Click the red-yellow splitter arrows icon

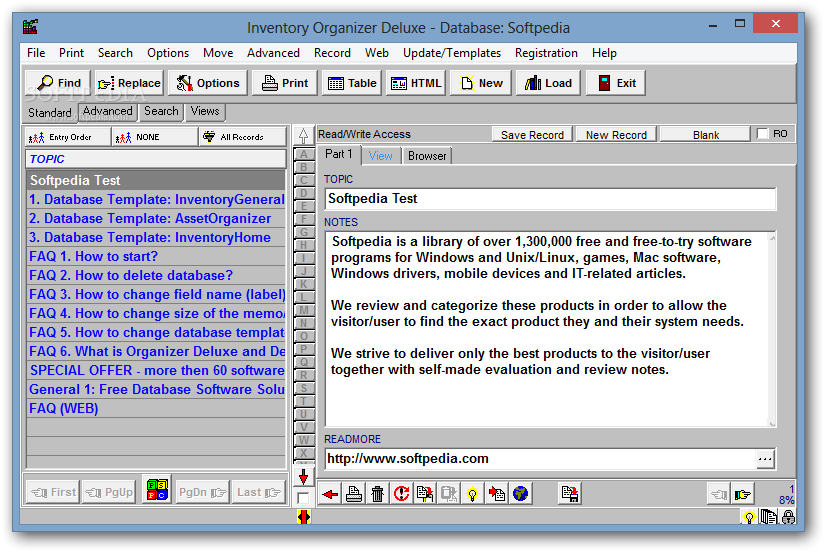pyautogui.click(x=304, y=517)
